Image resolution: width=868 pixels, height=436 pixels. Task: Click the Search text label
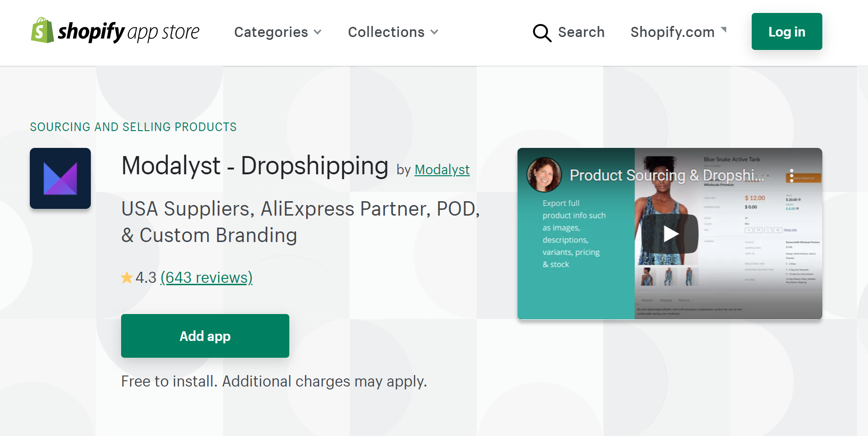pyautogui.click(x=581, y=32)
